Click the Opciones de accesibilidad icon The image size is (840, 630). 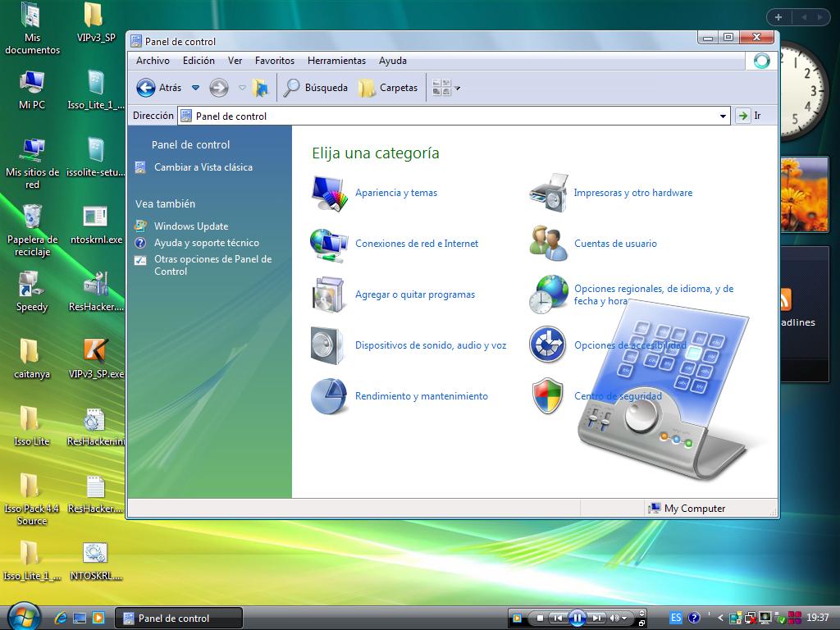547,345
